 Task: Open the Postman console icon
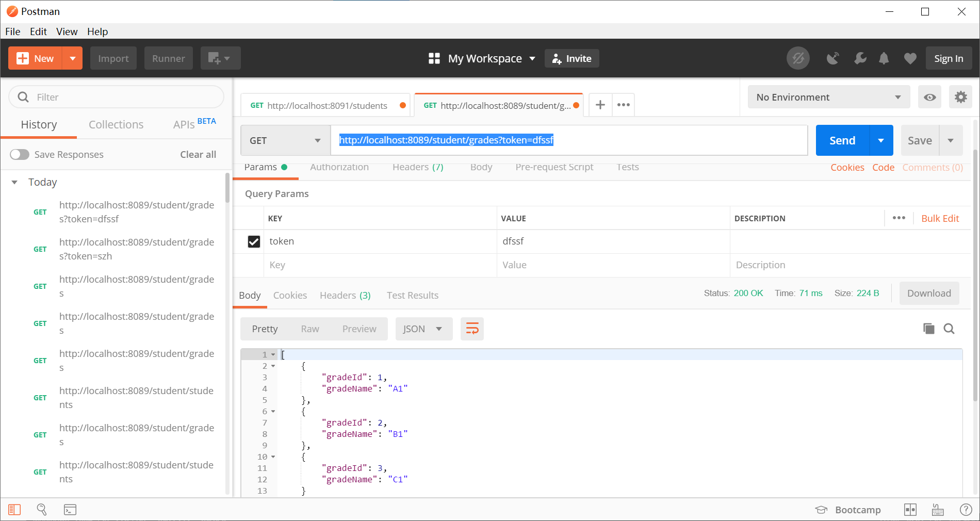pos(70,510)
